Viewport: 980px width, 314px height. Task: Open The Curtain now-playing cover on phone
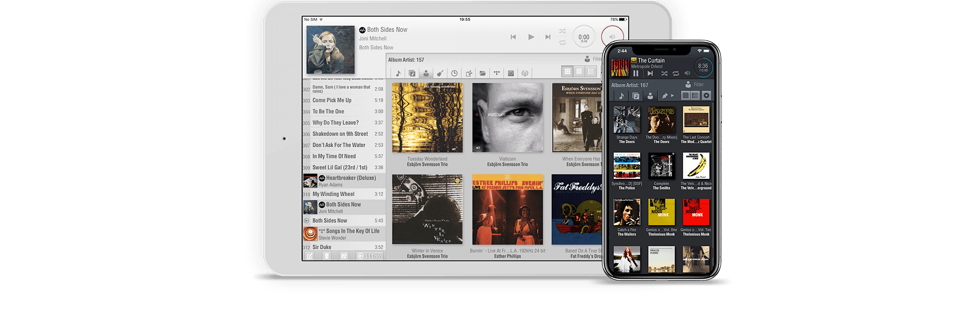tap(620, 67)
